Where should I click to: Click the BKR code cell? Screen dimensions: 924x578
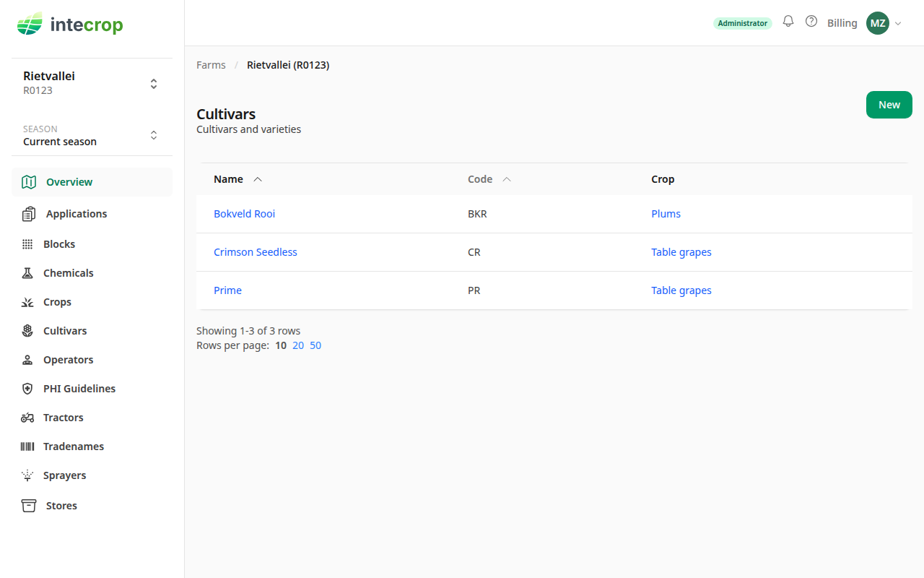(x=477, y=214)
